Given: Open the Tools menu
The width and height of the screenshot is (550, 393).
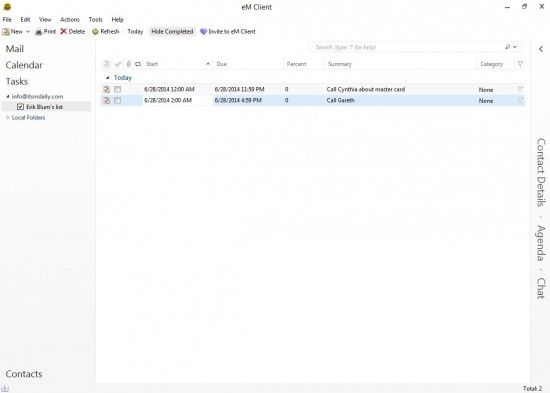Looking at the screenshot, I should coord(95,20).
